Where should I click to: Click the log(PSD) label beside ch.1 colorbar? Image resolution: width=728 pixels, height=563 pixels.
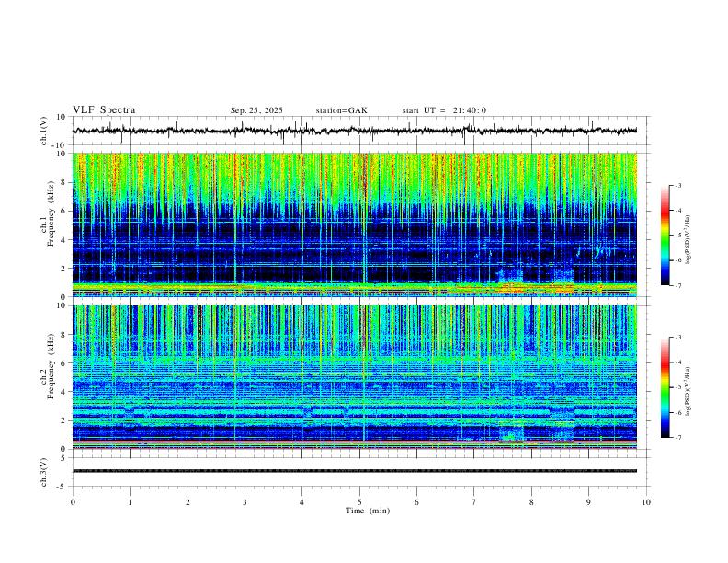click(x=688, y=240)
